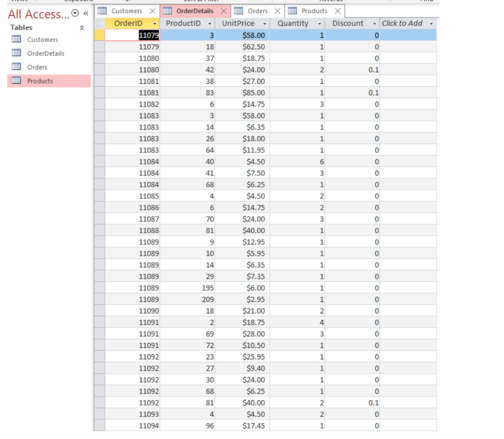
Task: Select the OrderID column header
Action: pos(128,24)
